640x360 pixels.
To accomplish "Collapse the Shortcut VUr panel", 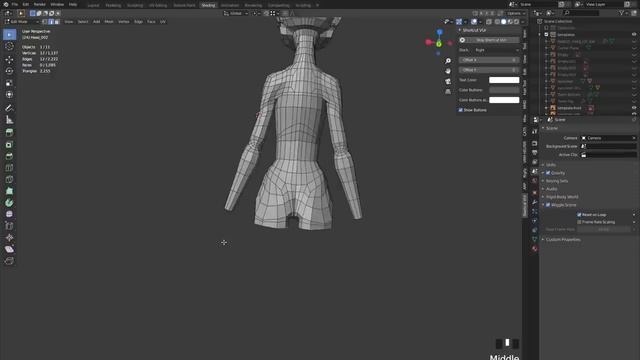I will coord(460,30).
